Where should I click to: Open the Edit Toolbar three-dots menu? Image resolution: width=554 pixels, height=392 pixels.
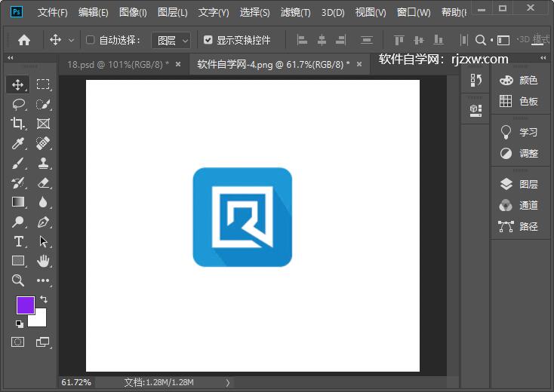pos(43,280)
